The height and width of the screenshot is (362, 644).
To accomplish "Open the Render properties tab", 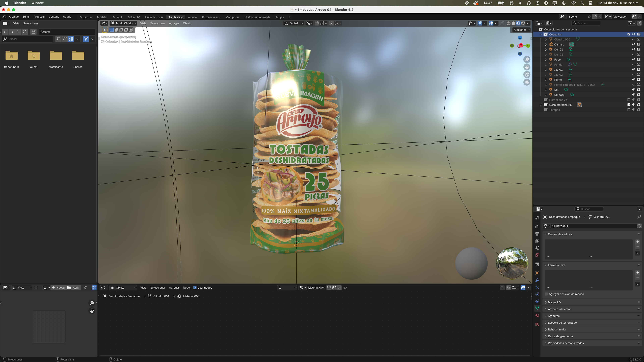I will pos(537,227).
